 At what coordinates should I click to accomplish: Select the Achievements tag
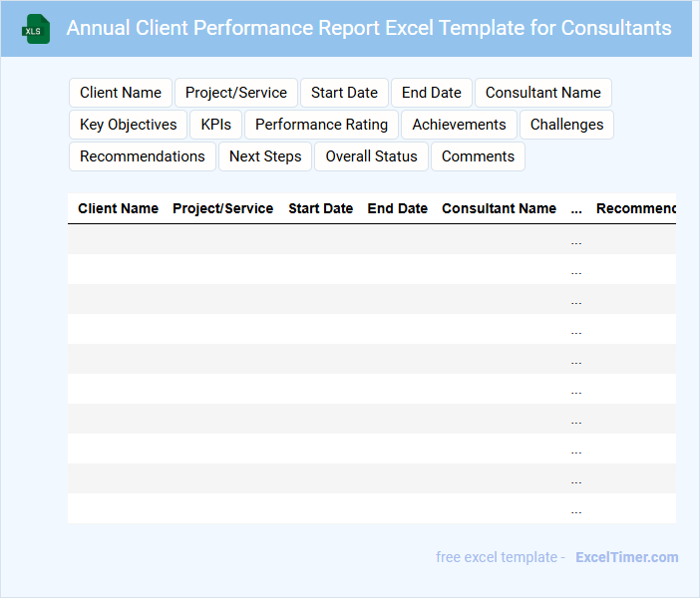460,125
